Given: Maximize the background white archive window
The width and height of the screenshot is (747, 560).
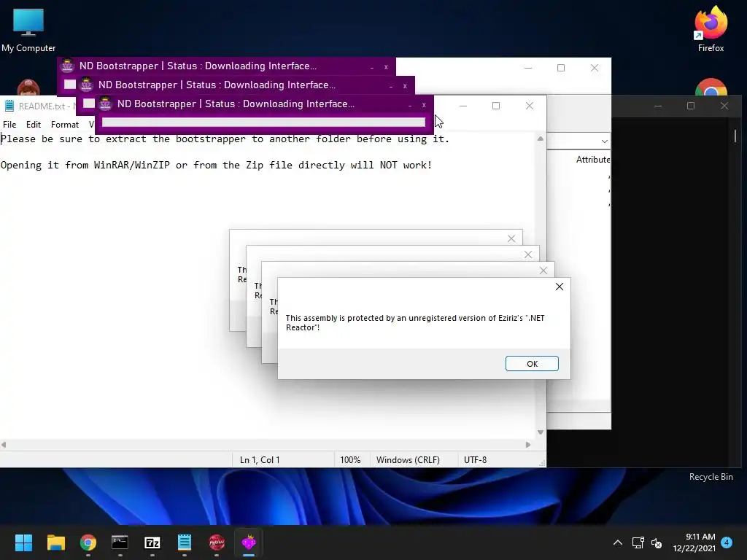Looking at the screenshot, I should tap(561, 68).
